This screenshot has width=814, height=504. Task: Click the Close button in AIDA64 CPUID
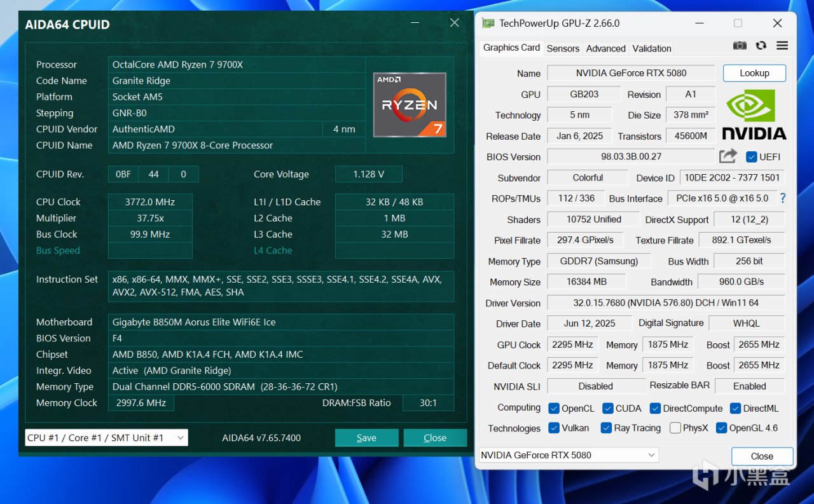point(435,438)
